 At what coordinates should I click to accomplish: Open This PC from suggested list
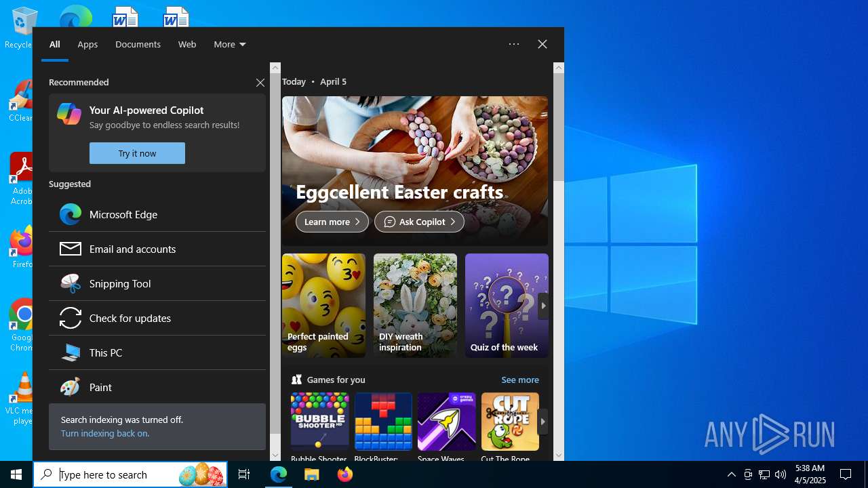coord(157,352)
